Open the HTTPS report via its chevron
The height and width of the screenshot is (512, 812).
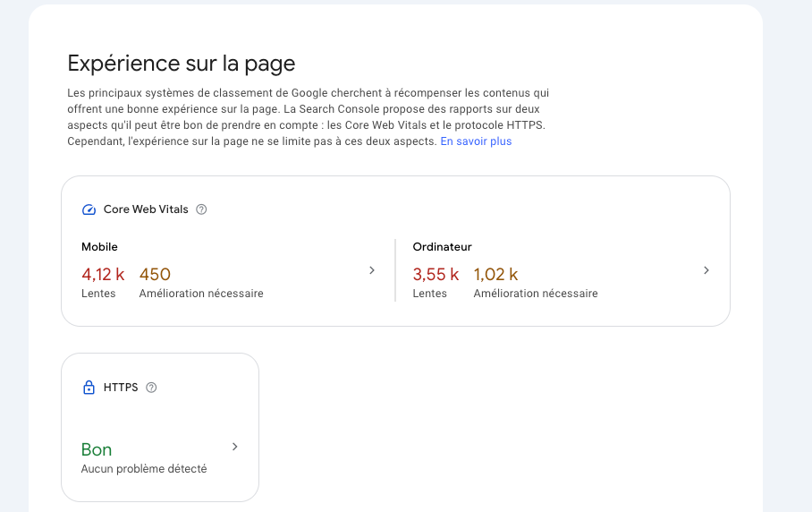click(235, 447)
